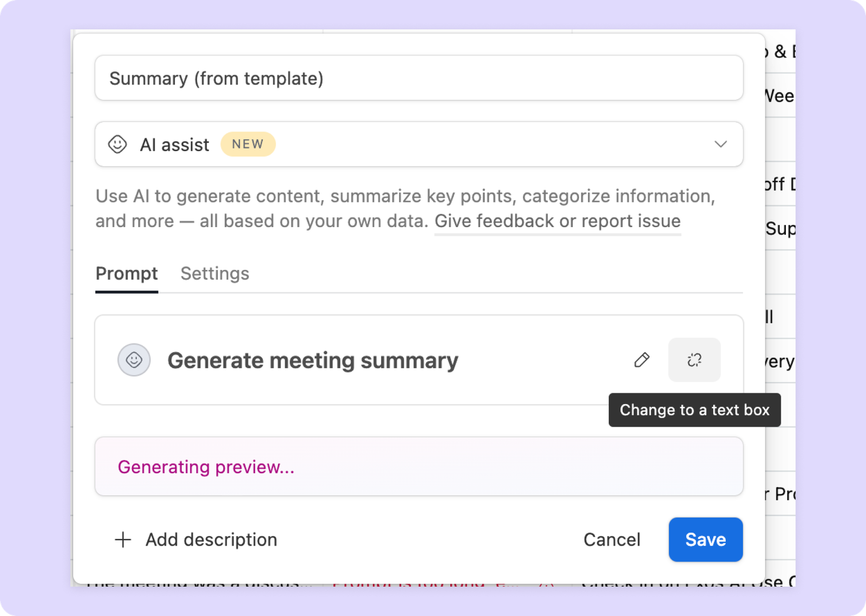Screen dimensions: 866x616
Task: Click the round AI icon beside Generate meeting summary
Action: [134, 360]
